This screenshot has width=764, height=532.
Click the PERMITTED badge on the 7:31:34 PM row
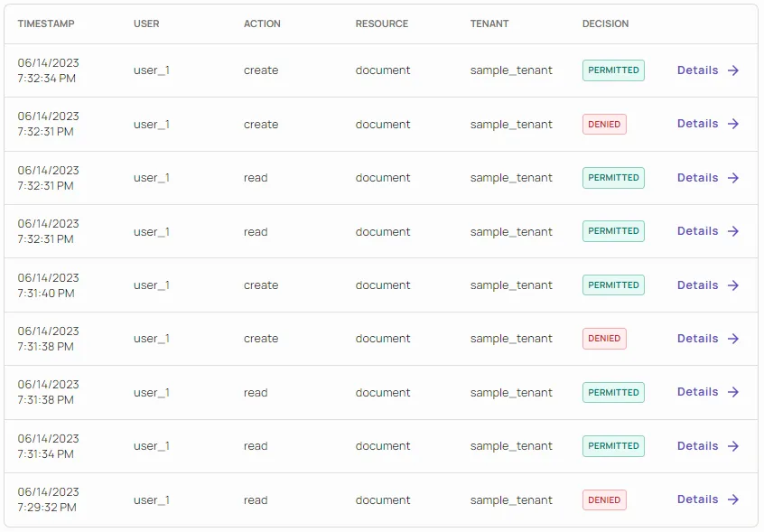pos(613,446)
